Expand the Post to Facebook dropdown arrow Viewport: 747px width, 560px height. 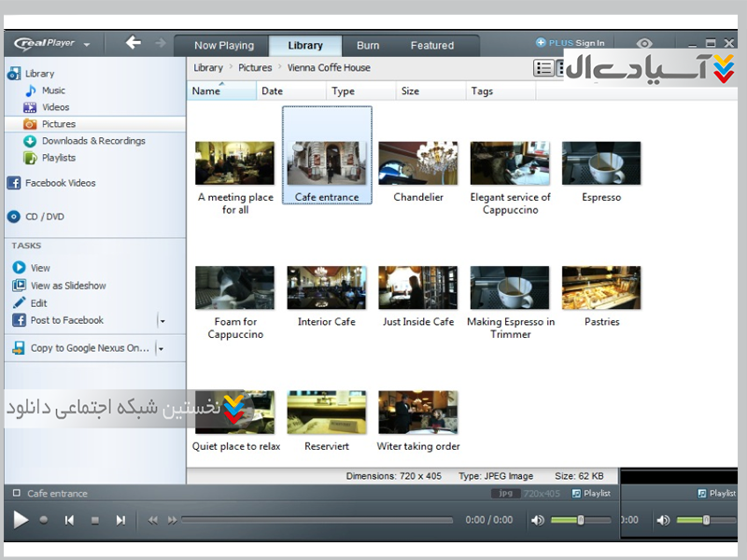(162, 321)
